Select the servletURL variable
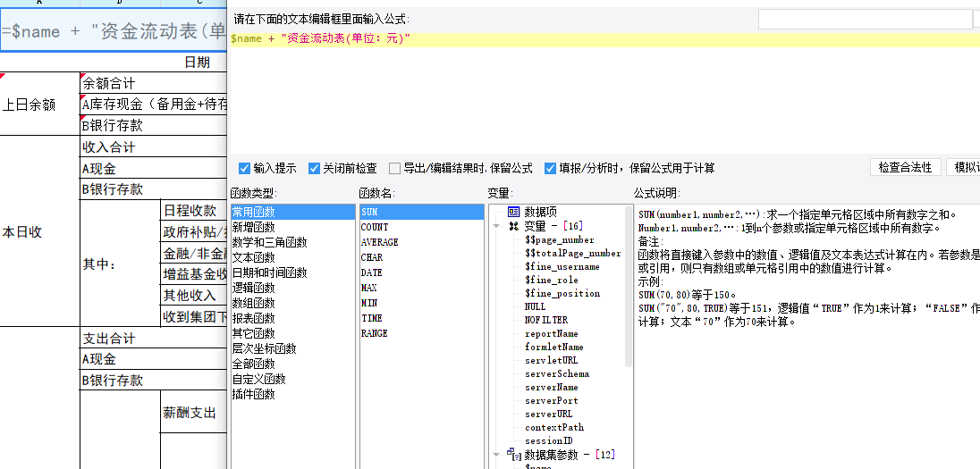Screen dimensions: 980x469 [x=551, y=360]
